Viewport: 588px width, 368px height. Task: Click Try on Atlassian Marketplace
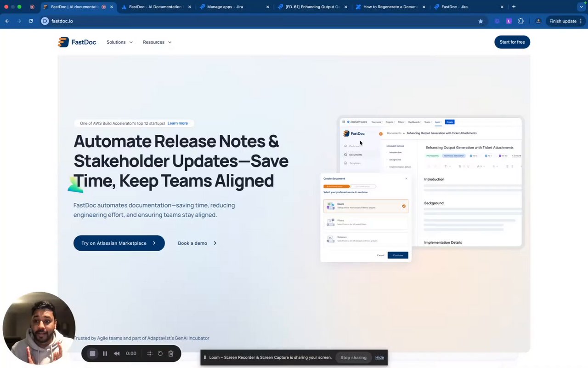(x=119, y=243)
